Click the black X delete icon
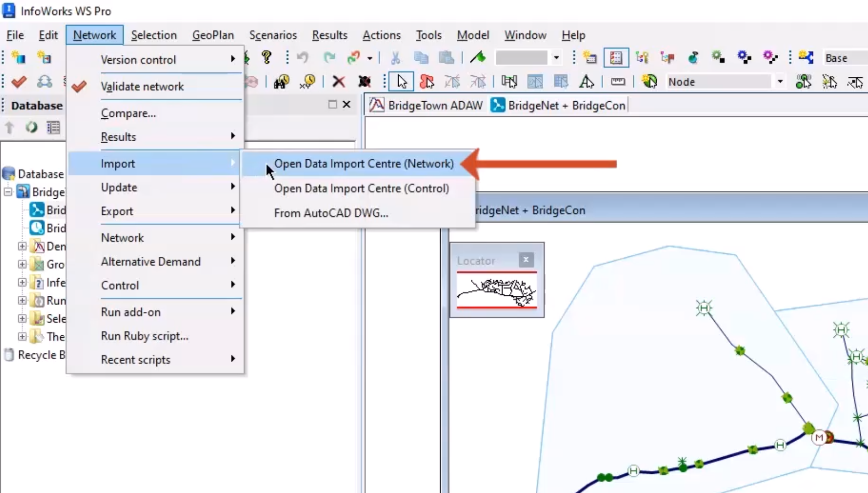The image size is (868, 493). click(364, 81)
